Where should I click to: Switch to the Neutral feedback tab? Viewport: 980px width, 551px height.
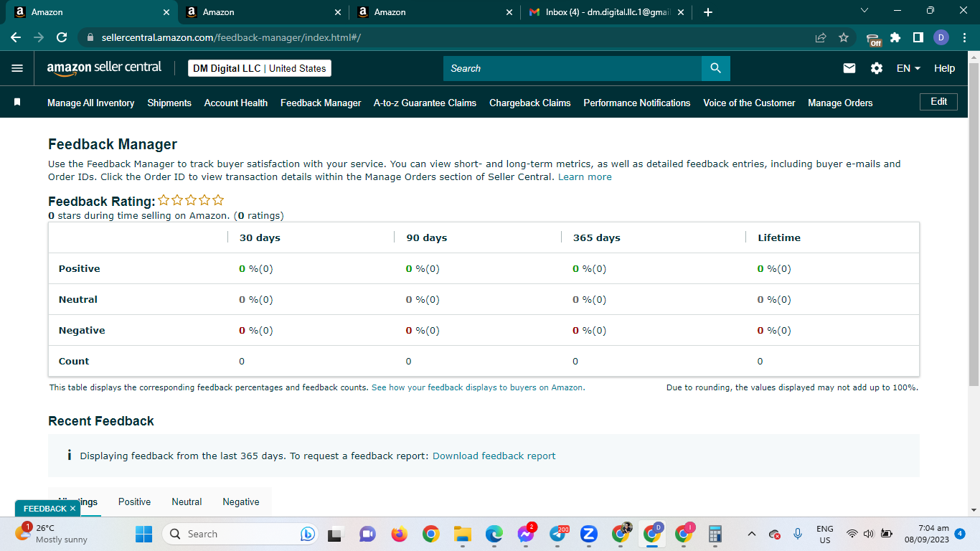(187, 501)
